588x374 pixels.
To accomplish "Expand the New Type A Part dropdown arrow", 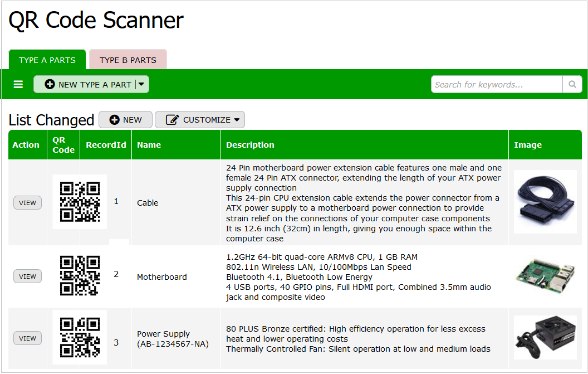I will (x=141, y=85).
